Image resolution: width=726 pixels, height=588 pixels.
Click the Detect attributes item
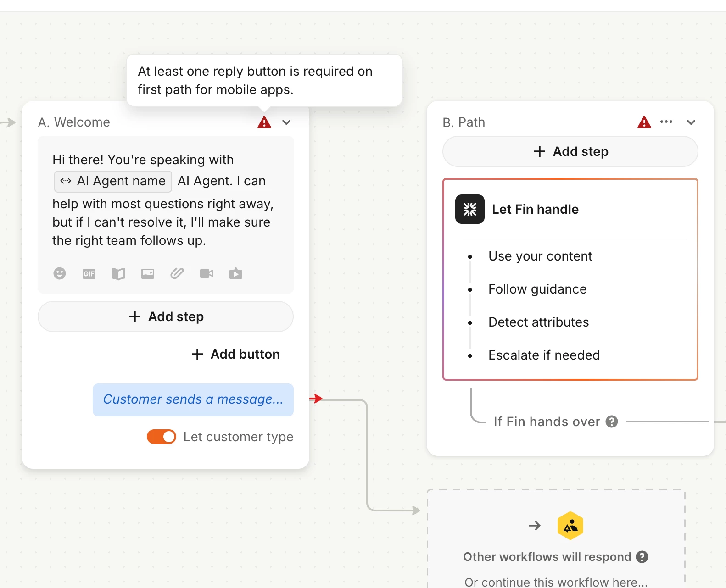coord(539,322)
